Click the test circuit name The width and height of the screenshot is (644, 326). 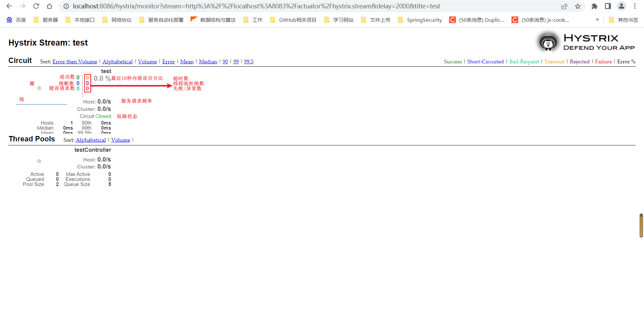(x=106, y=71)
